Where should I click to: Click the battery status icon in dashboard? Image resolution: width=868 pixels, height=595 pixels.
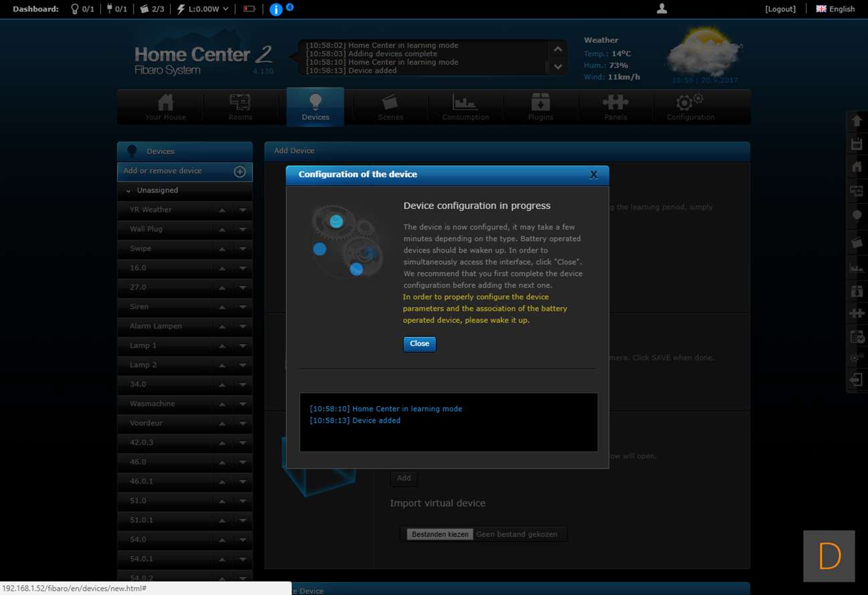(x=249, y=9)
